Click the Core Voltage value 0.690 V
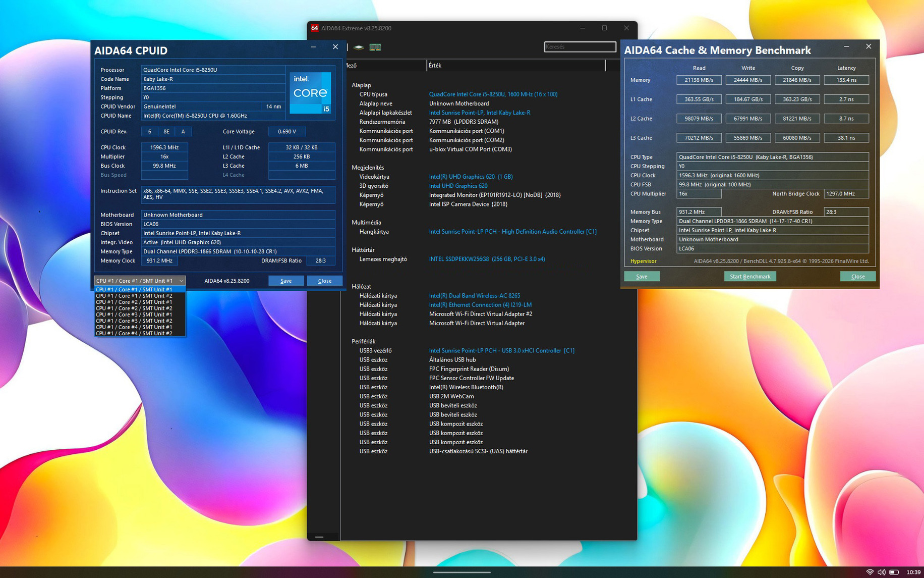Image resolution: width=924 pixels, height=578 pixels. 287,132
